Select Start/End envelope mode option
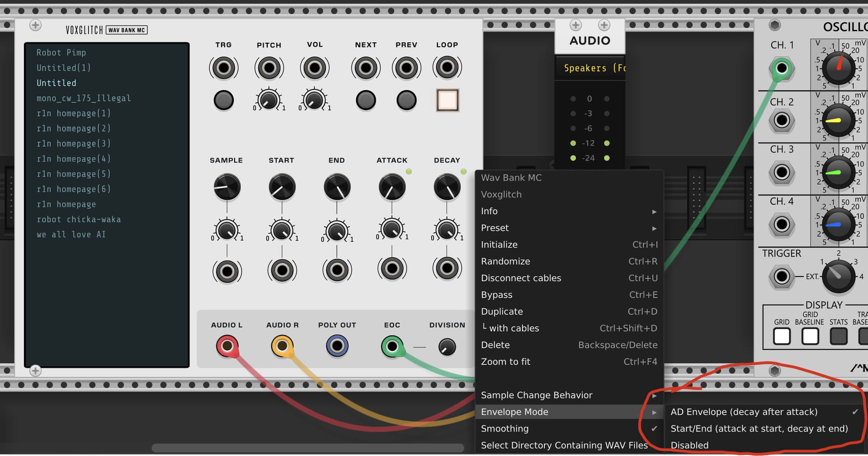 (759, 428)
